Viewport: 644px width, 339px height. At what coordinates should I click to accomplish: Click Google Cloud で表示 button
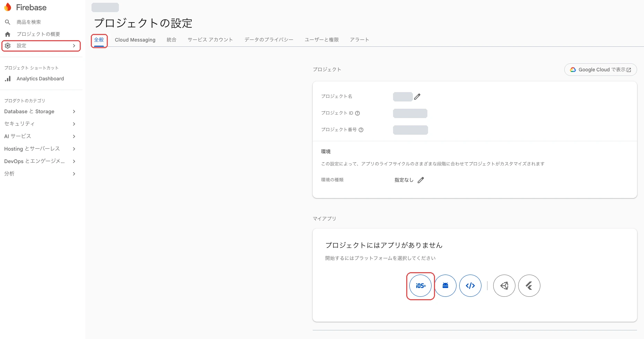(601, 70)
